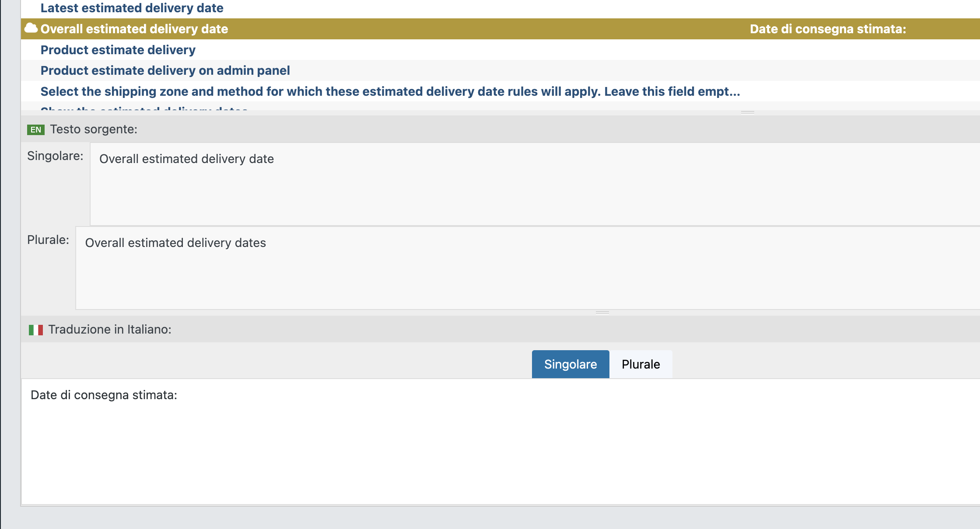Switch to the Plurale translation tab
Image resolution: width=980 pixels, height=529 pixels.
click(x=640, y=364)
